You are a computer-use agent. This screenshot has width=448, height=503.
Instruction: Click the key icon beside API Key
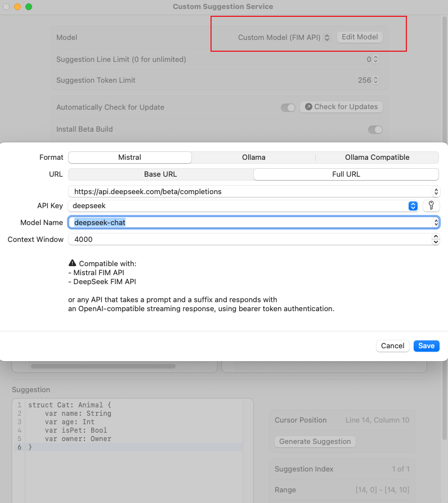pos(431,206)
